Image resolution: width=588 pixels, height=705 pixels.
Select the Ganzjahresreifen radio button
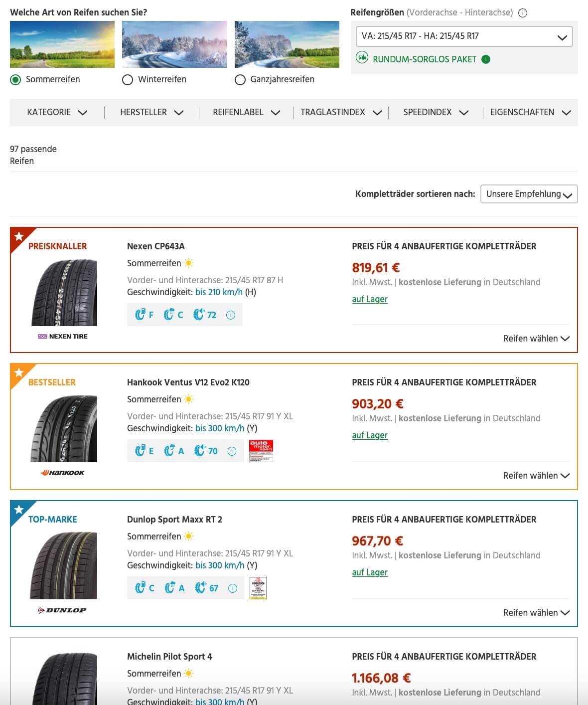pyautogui.click(x=240, y=80)
